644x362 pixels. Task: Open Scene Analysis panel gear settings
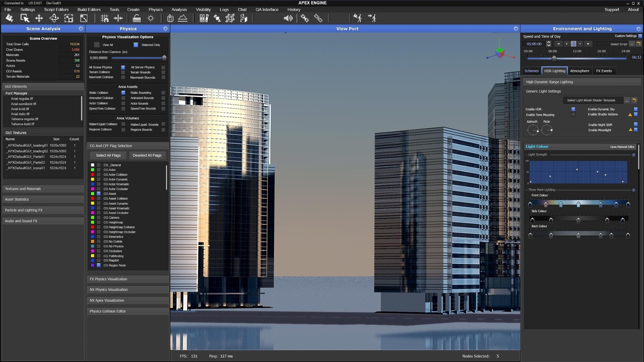point(81,29)
